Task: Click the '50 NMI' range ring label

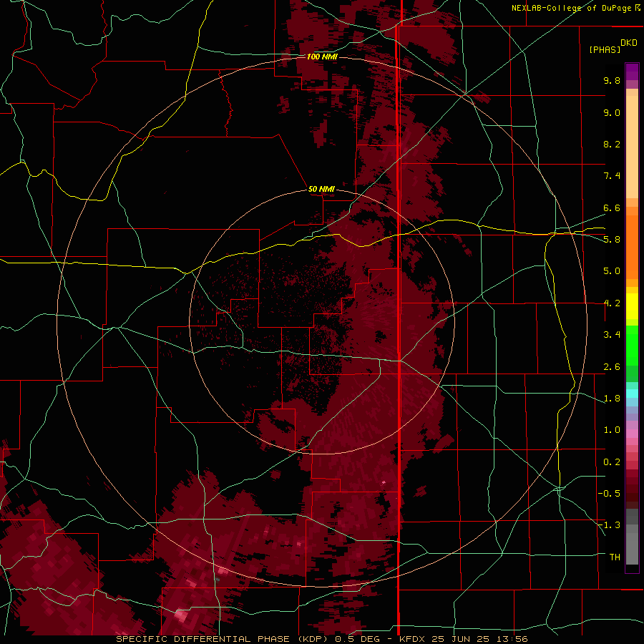Action: (x=321, y=189)
